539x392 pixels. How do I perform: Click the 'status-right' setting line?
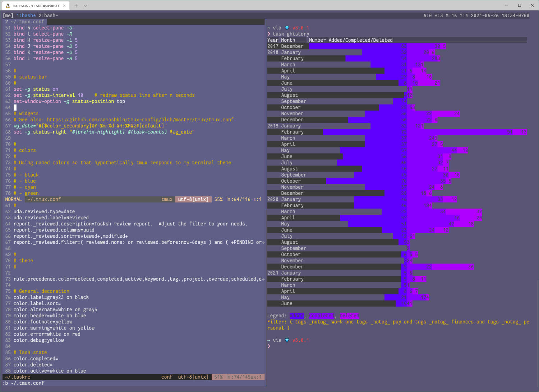tap(104, 132)
